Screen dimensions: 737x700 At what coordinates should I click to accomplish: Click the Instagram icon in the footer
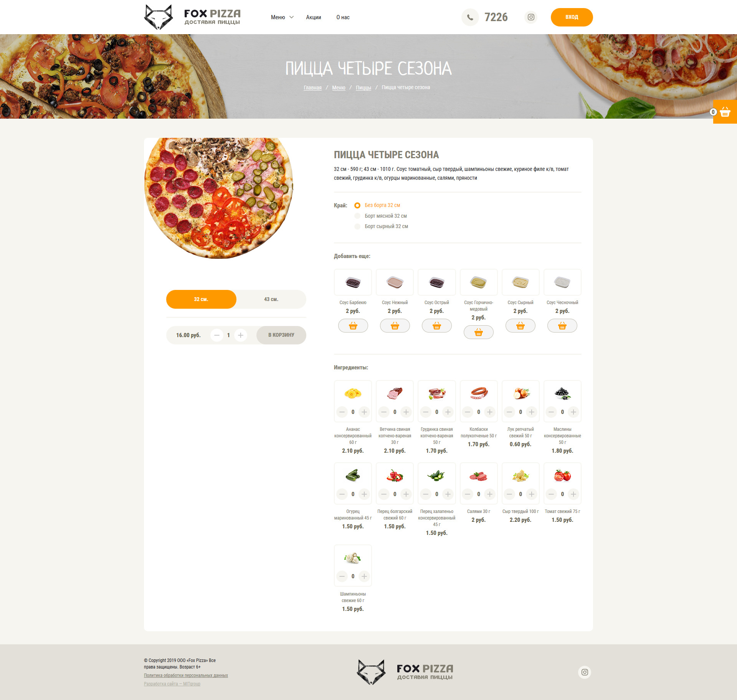(x=584, y=672)
